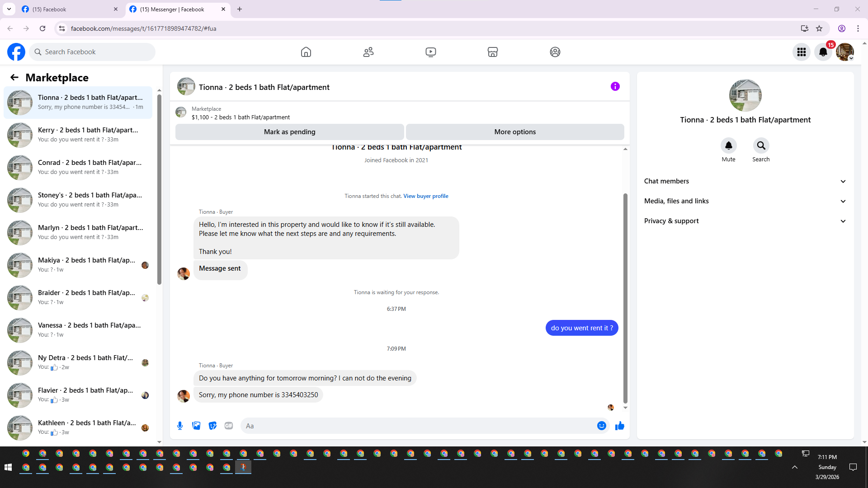Screen dimensions: 868x488
Task: Open Kerry conversation in Marketplace list
Action: pos(78,135)
